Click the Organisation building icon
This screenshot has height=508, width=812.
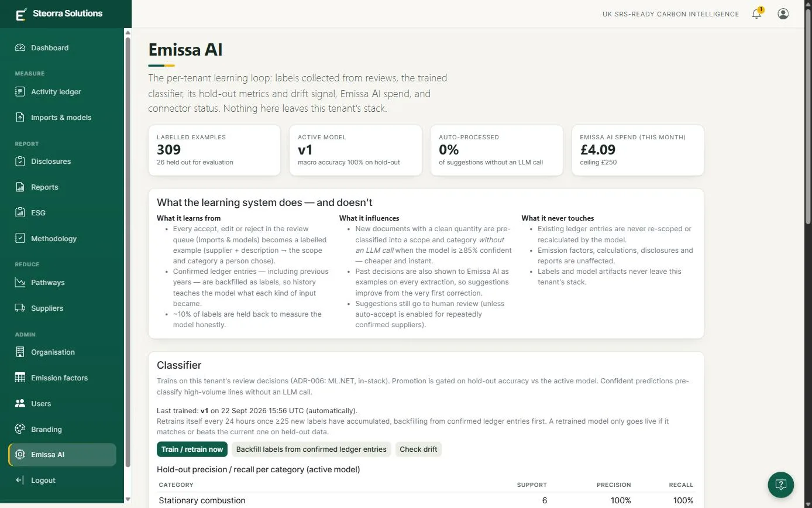pyautogui.click(x=20, y=352)
